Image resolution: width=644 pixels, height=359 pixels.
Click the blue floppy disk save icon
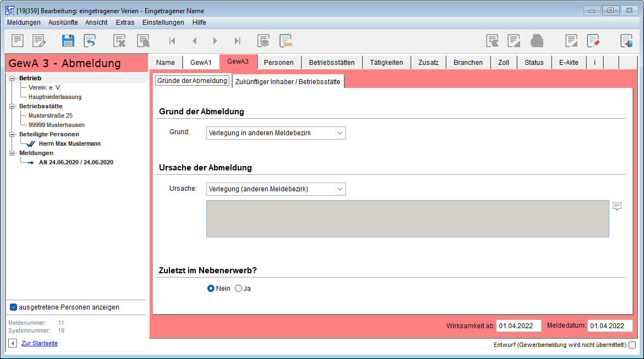click(68, 41)
